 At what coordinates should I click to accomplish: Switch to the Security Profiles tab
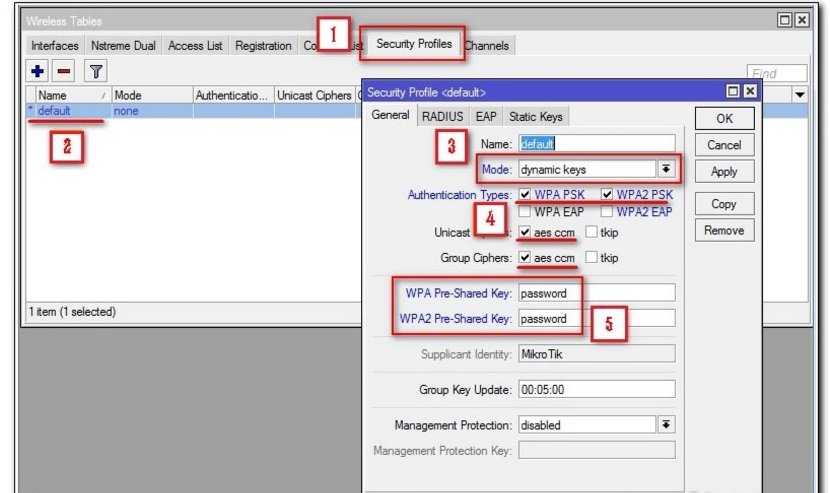(414, 44)
